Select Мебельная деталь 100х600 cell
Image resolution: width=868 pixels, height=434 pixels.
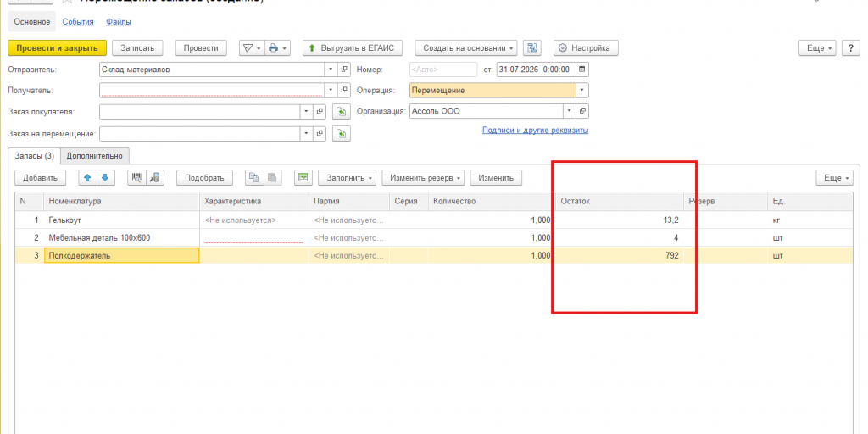click(122, 237)
